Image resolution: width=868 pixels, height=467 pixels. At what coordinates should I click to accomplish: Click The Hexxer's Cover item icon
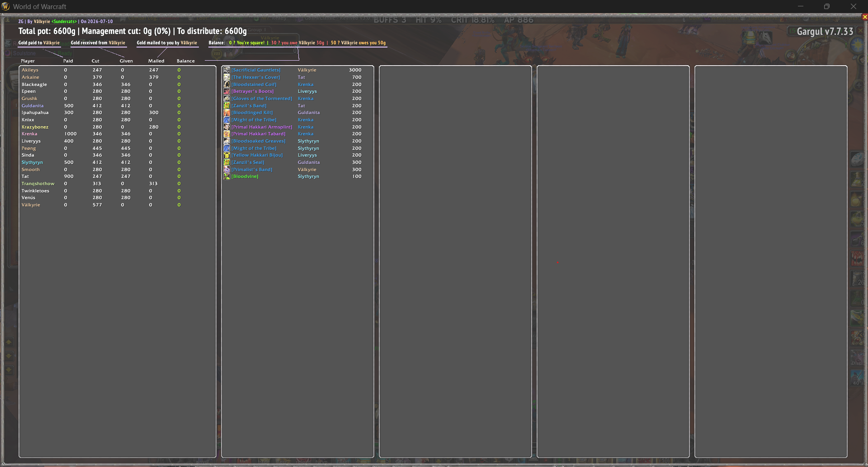227,77
